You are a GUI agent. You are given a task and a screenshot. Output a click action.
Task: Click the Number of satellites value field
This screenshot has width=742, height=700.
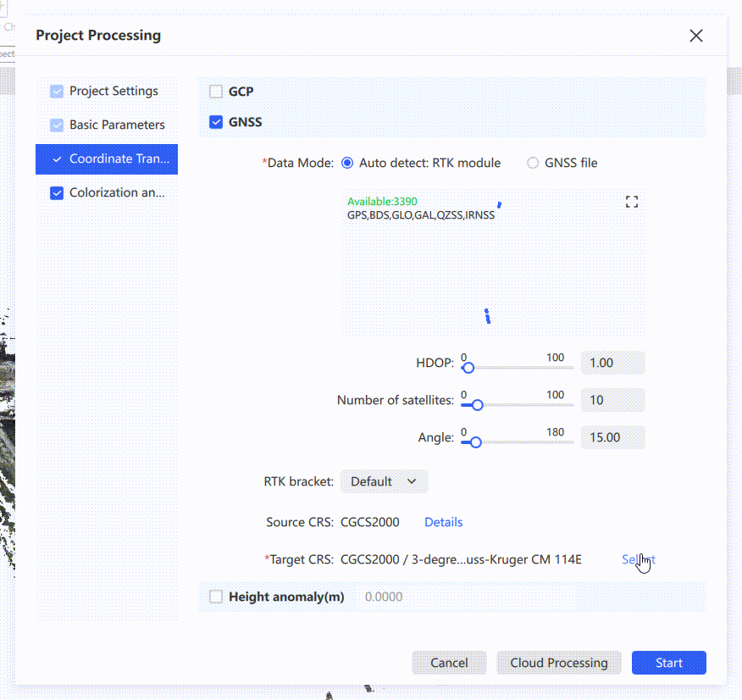(x=612, y=400)
